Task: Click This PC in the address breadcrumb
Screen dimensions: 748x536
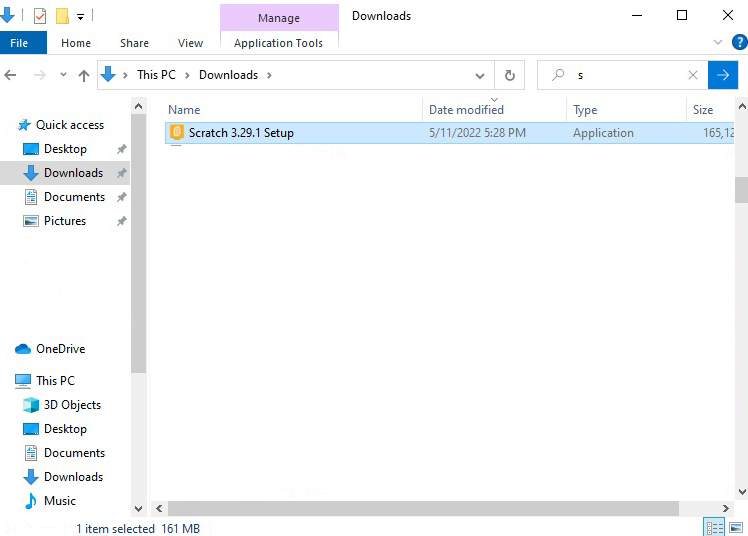Action: point(161,75)
